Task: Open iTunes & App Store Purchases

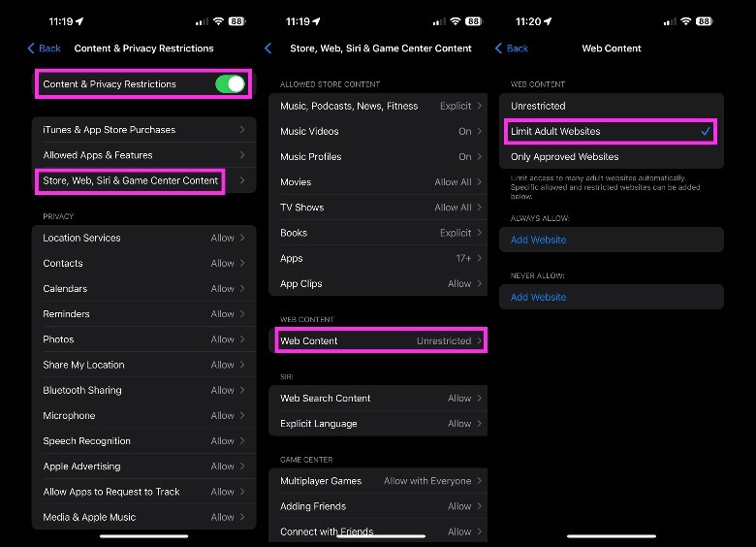Action: 143,129
